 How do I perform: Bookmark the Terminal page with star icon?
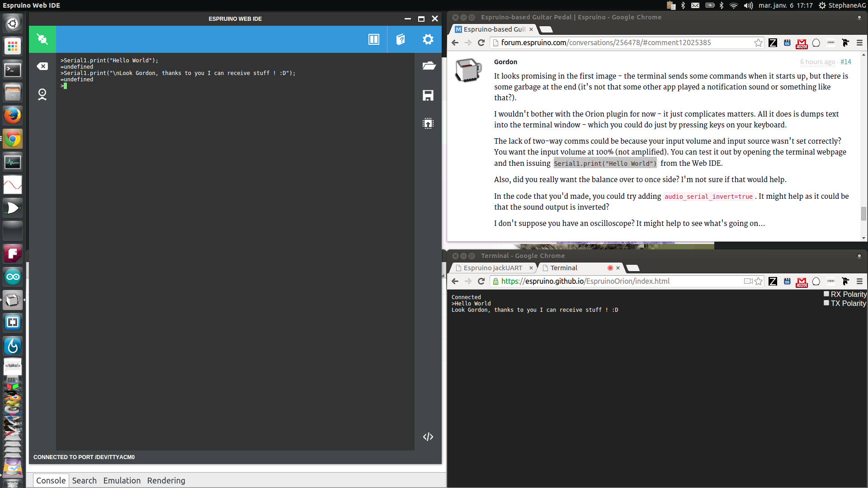pos(758,281)
